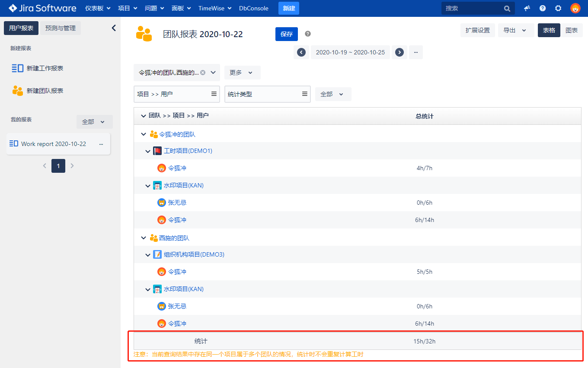Viewport: 588px width, 368px height.
Task: Switch to the table (表格) view
Action: (x=549, y=30)
